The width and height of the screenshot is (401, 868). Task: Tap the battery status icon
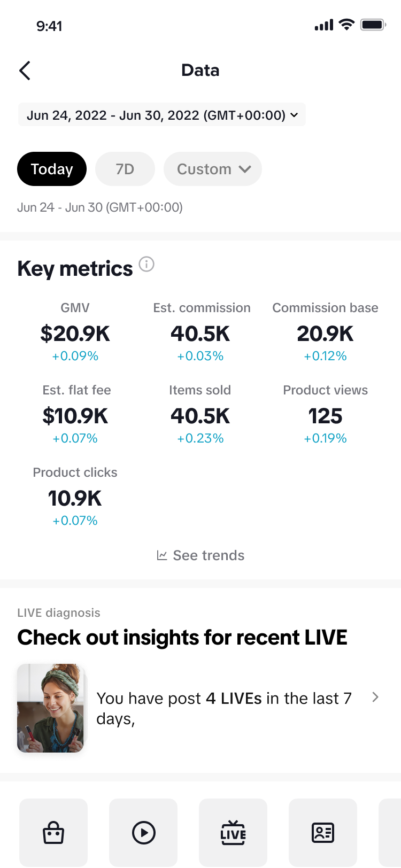[x=373, y=25]
